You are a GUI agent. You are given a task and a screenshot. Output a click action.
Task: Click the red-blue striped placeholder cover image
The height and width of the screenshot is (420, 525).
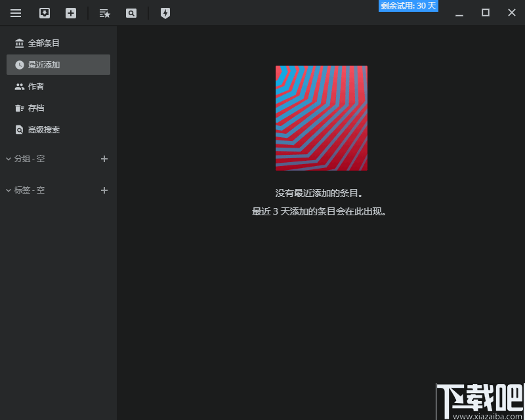[322, 118]
